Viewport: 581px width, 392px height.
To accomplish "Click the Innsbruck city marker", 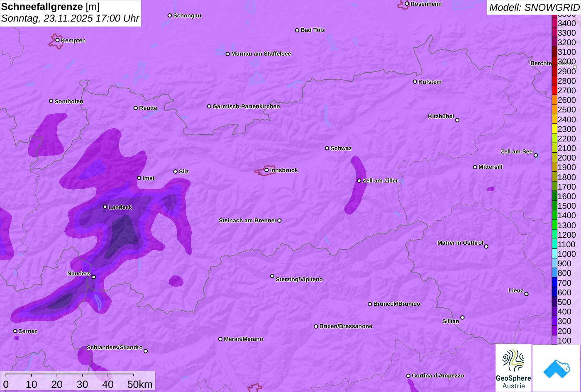I will (266, 170).
